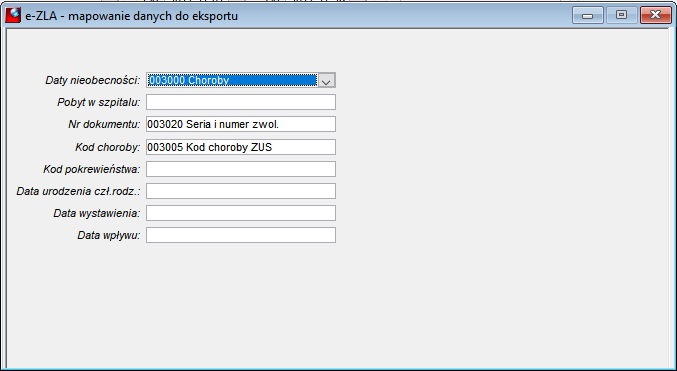Focus the Pobyt w szpitalu empty field
677x371 pixels.
tap(240, 102)
